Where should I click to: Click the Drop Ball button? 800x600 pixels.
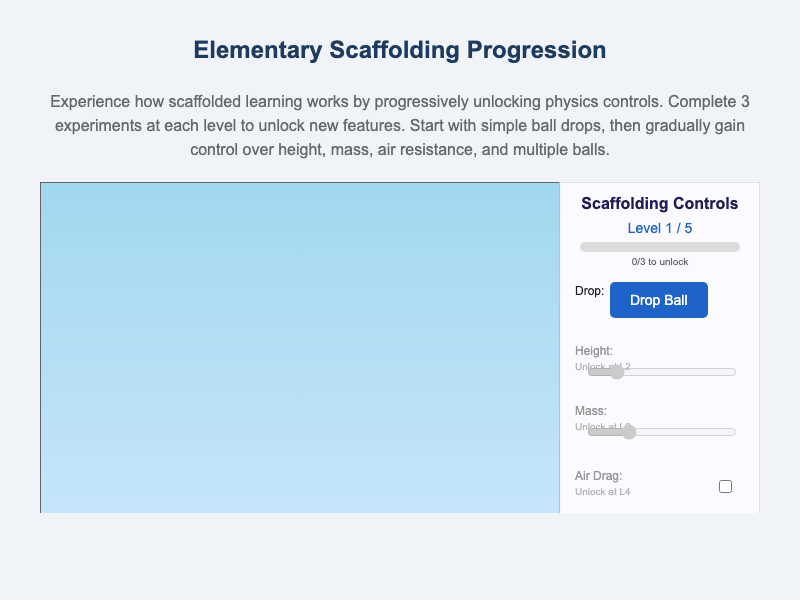[658, 299]
